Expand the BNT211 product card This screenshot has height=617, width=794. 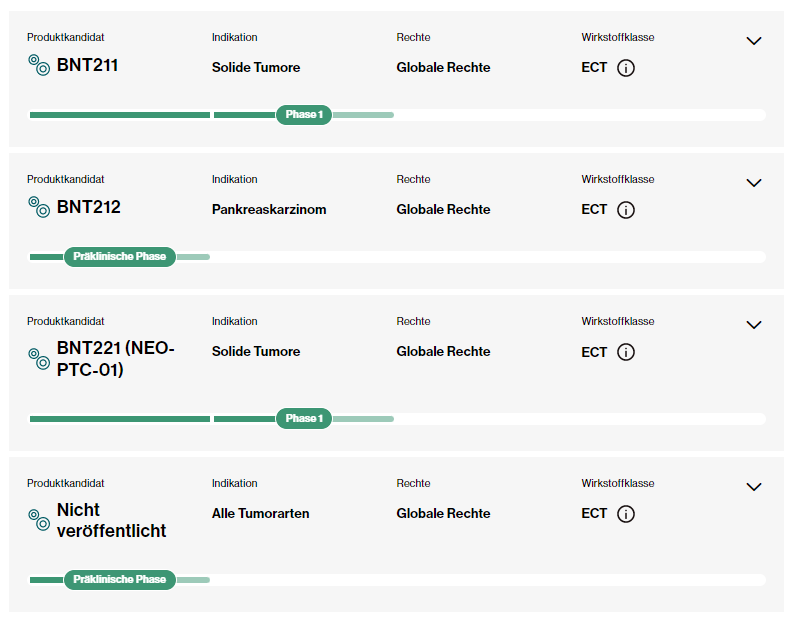click(x=754, y=41)
